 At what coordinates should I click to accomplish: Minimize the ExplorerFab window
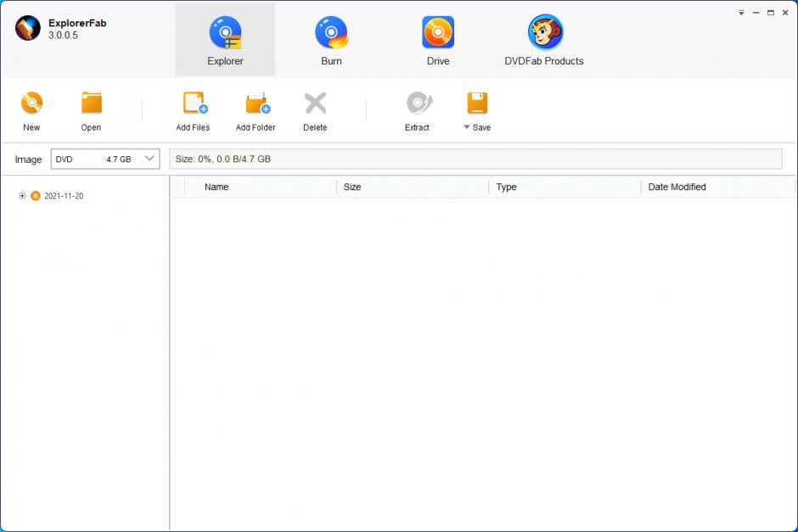pyautogui.click(x=756, y=13)
